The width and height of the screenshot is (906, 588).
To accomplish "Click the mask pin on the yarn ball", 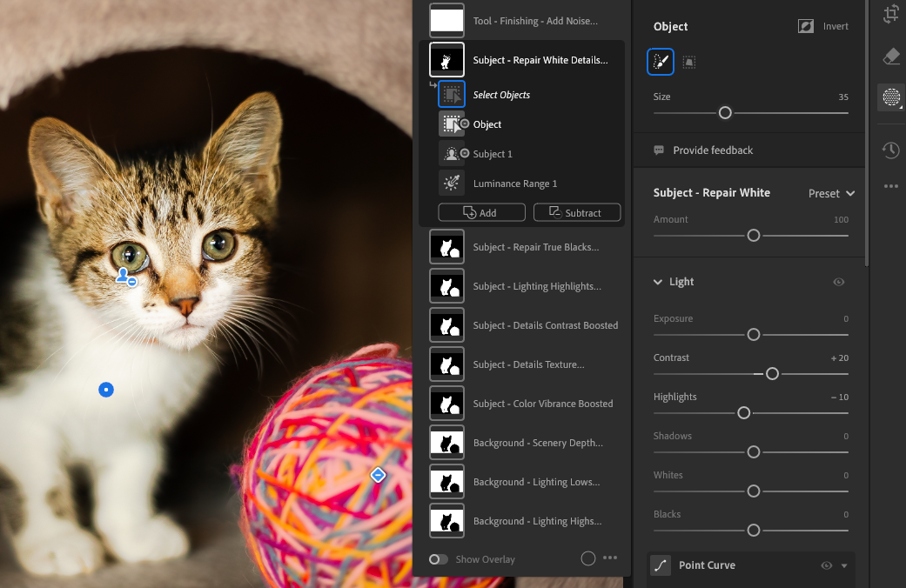I will (x=378, y=475).
